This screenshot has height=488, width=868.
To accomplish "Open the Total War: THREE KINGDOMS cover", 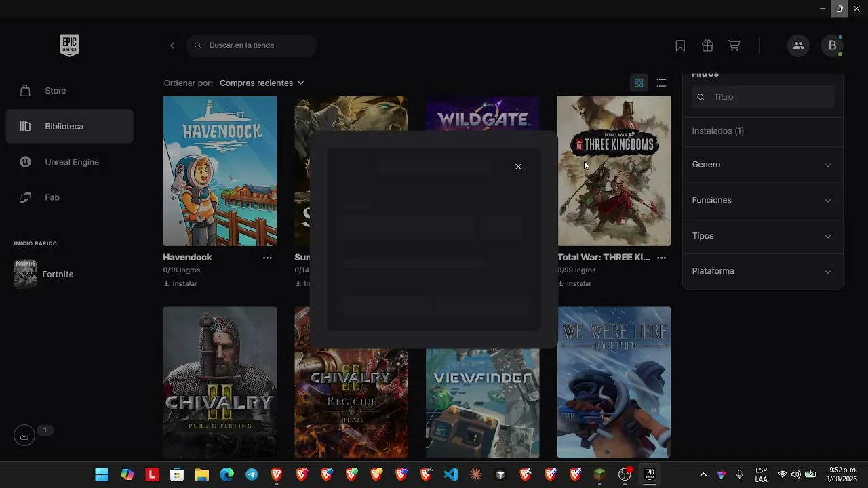I will (x=614, y=171).
